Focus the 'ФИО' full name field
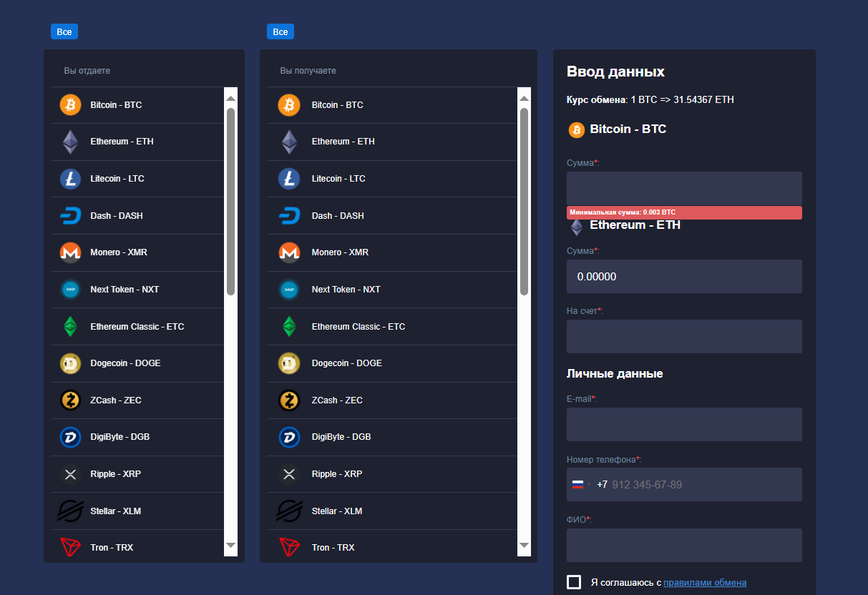 (x=684, y=545)
